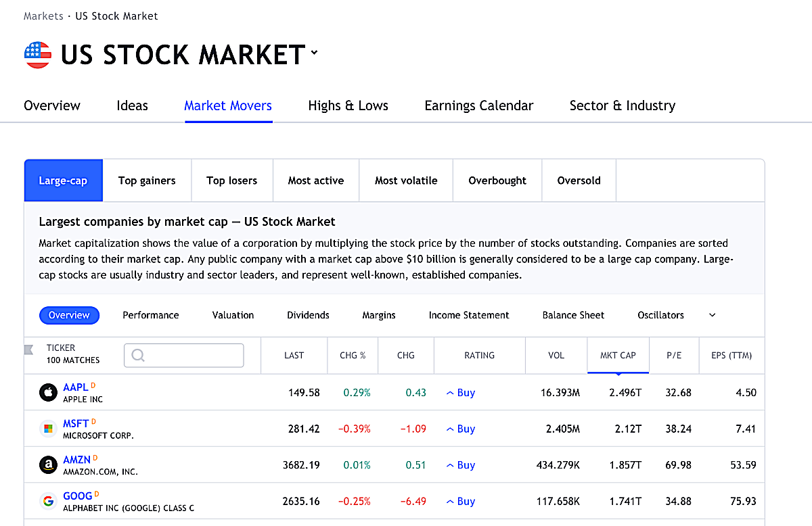Screen dimensions: 812x526
Task: Expand more column sets after Oscillators
Action: click(x=712, y=315)
